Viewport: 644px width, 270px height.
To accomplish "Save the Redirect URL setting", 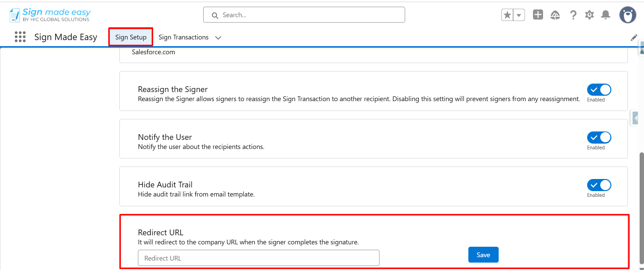I will [x=483, y=255].
